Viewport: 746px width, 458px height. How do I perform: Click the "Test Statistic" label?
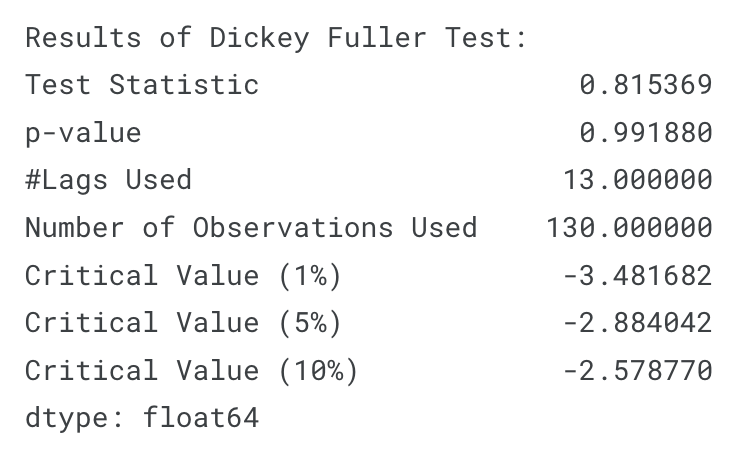(x=142, y=85)
